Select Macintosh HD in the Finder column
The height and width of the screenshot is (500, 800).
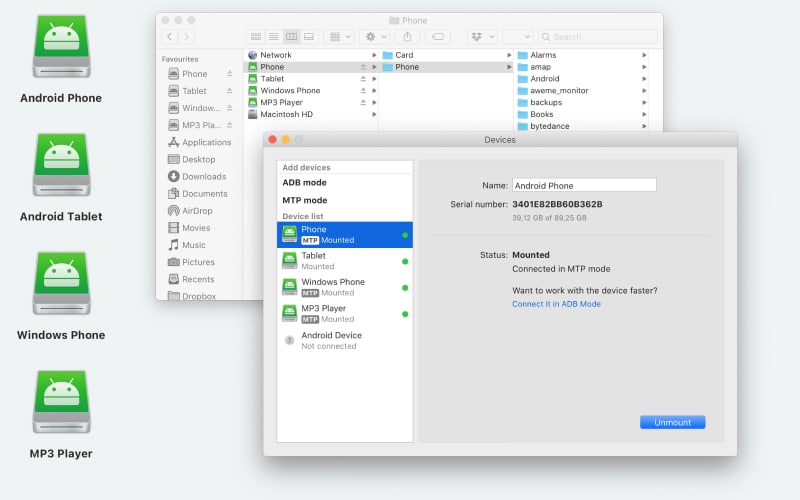pos(312,114)
